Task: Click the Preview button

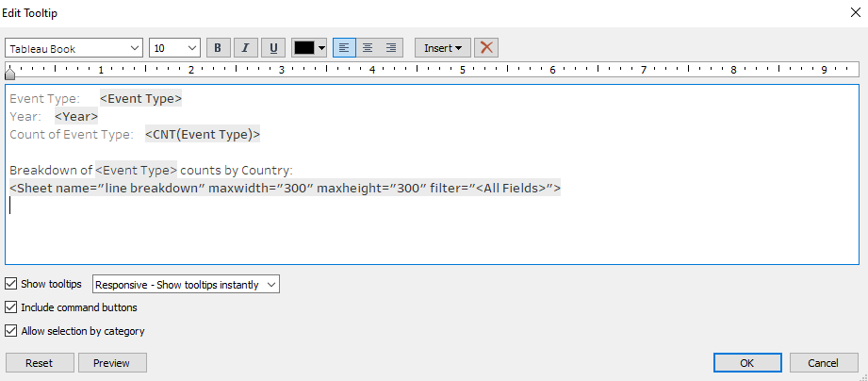Action: click(x=111, y=363)
